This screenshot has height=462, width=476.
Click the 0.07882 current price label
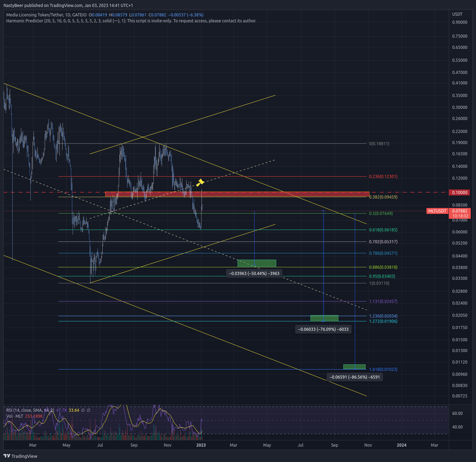pos(460,211)
